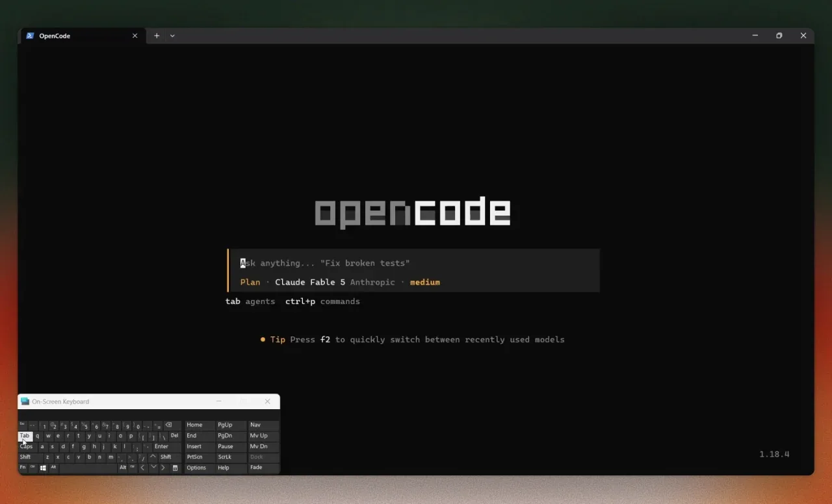Image resolution: width=832 pixels, height=504 pixels.
Task: Toggle the Fn key on On-Screen Keyboard
Action: click(x=23, y=468)
